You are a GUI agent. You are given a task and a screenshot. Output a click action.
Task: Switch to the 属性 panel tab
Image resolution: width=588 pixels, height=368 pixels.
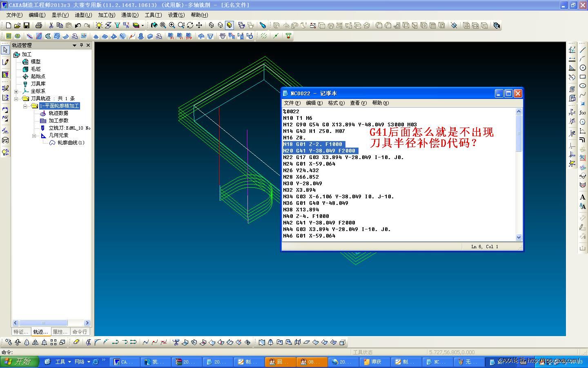(x=60, y=332)
